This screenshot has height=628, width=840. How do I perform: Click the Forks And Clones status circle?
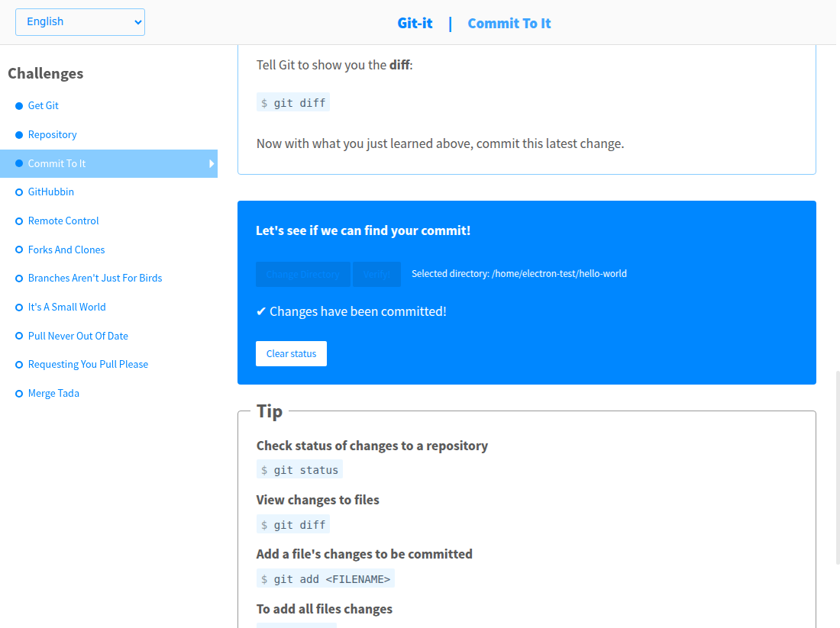point(19,250)
